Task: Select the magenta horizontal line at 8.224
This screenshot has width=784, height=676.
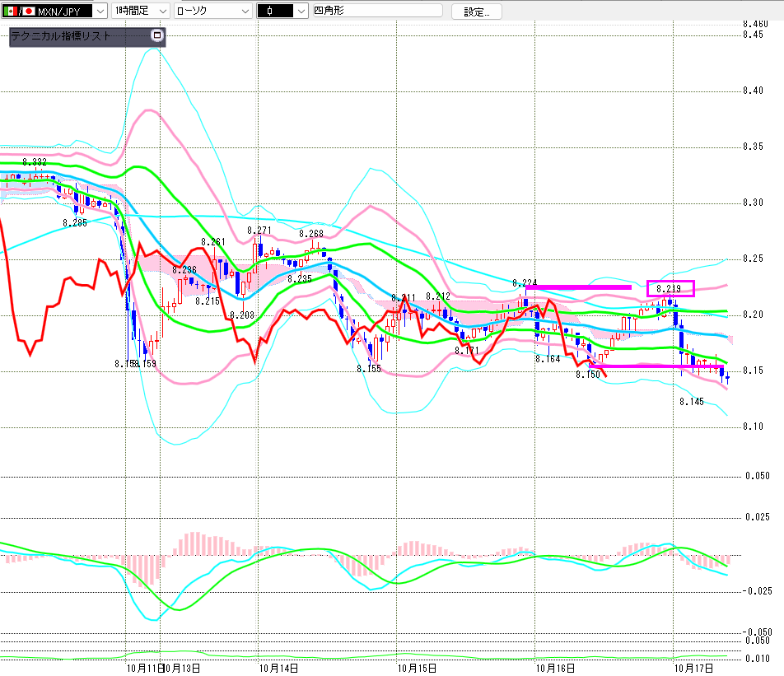Action: (578, 287)
